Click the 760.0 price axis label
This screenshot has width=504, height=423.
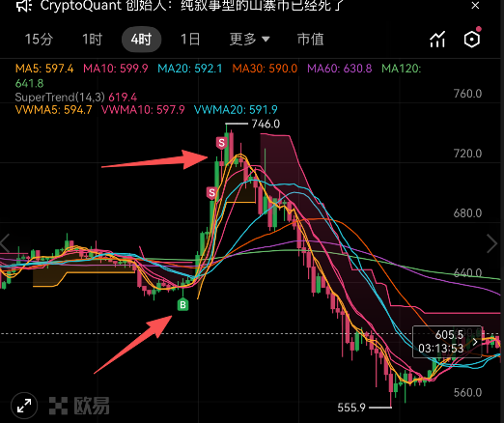pos(467,94)
